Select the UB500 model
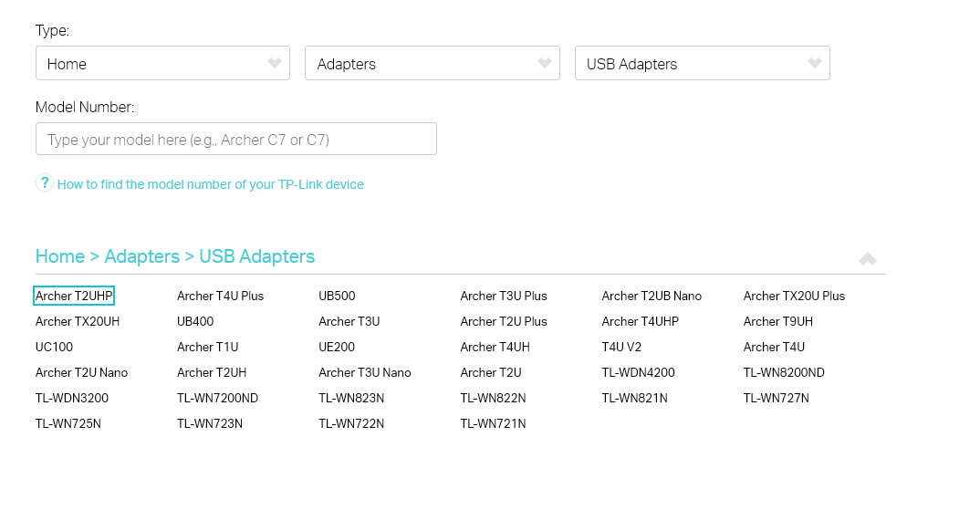Image resolution: width=980 pixels, height=510 pixels. coord(337,296)
